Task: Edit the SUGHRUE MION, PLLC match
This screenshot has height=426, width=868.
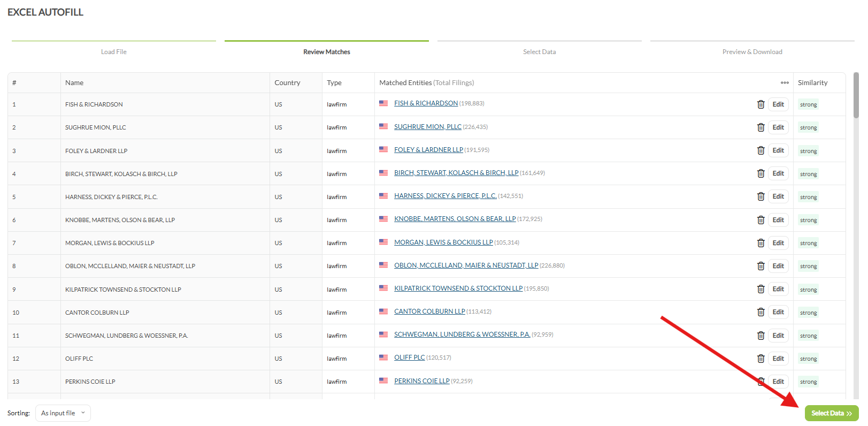Action: tap(778, 127)
